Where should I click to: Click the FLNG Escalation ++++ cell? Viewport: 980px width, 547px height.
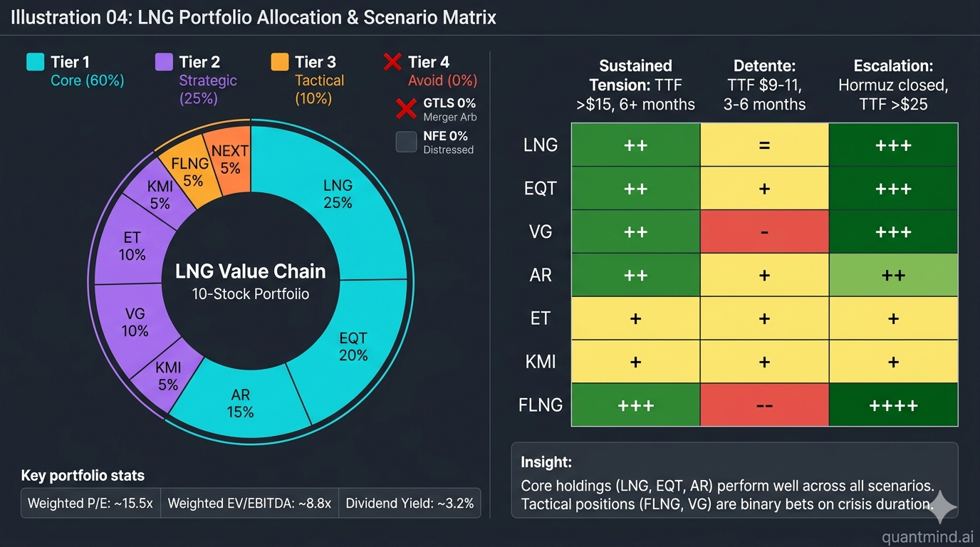tap(893, 405)
